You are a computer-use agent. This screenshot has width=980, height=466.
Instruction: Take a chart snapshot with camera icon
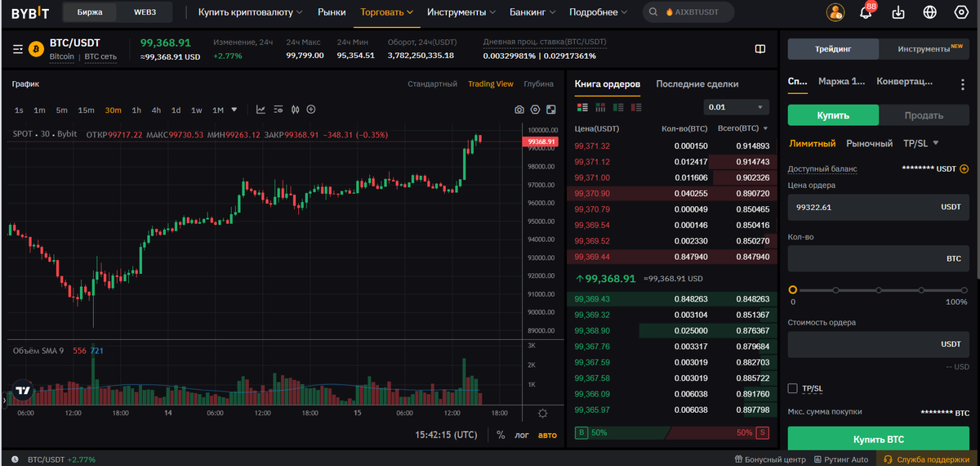click(519, 110)
